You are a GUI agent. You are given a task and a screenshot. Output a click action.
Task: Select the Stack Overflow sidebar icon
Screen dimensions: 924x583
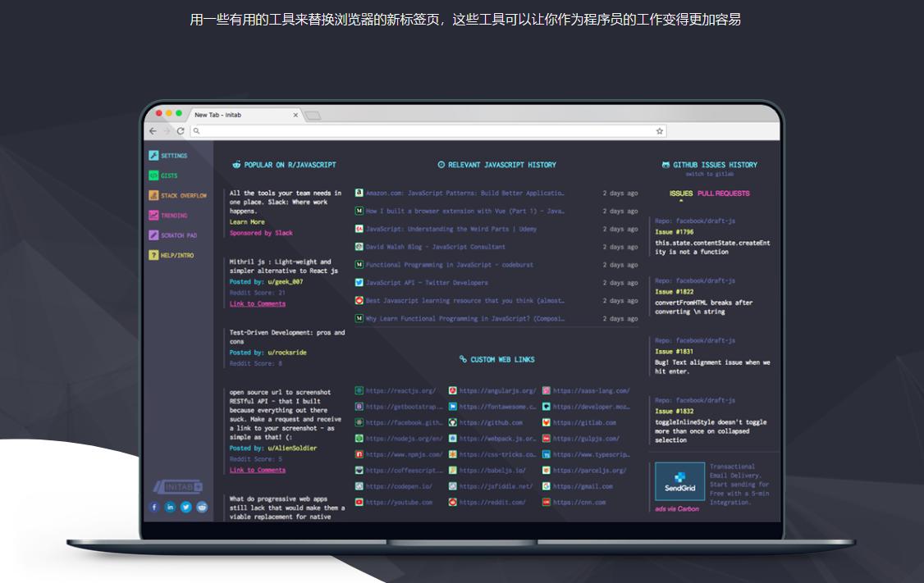coord(153,195)
